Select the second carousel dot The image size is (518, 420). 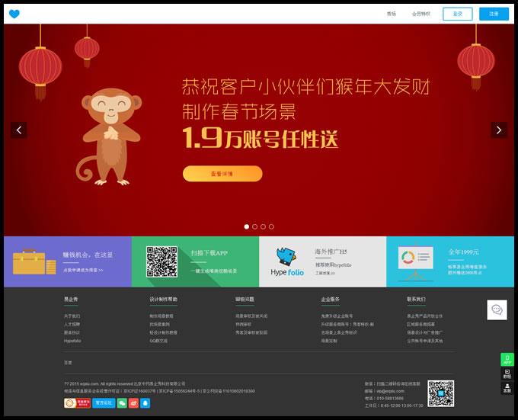(x=254, y=226)
